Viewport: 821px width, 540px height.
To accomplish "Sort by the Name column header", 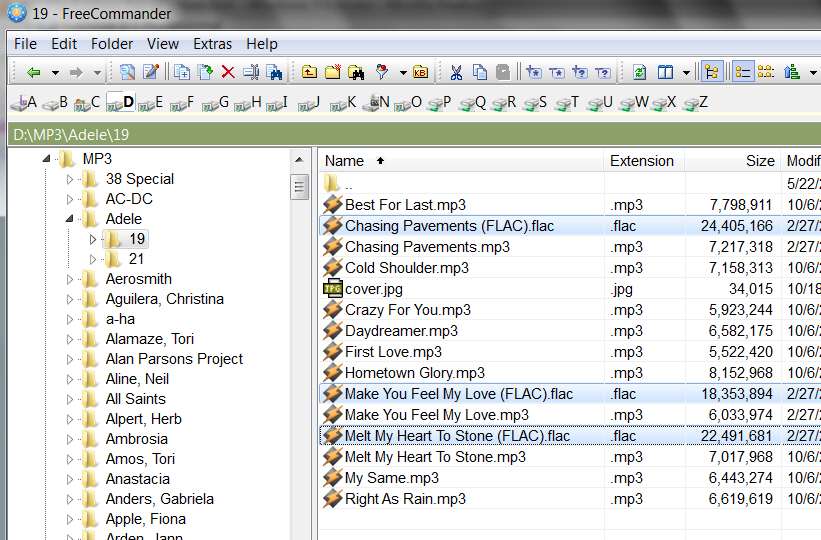I will tap(461, 161).
